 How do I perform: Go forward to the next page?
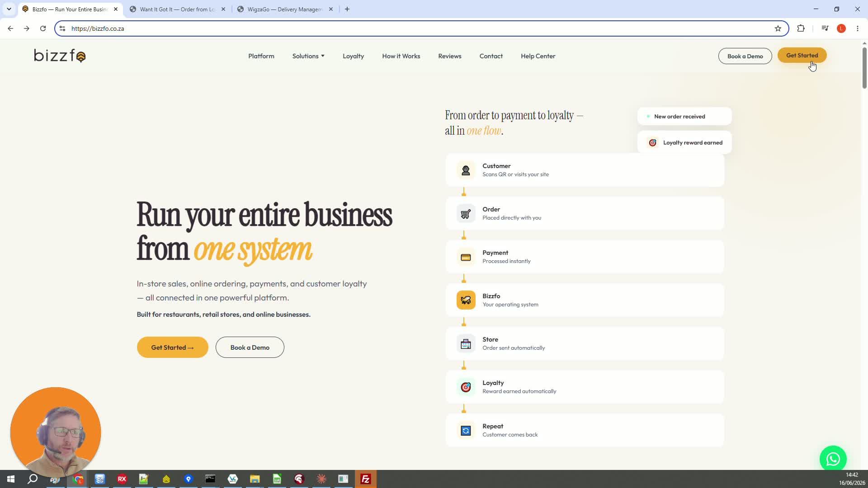27,28
